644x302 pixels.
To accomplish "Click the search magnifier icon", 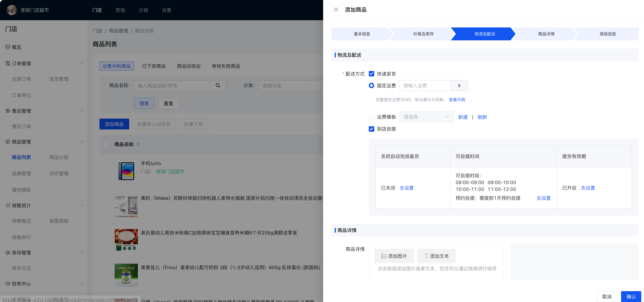I will click(218, 86).
